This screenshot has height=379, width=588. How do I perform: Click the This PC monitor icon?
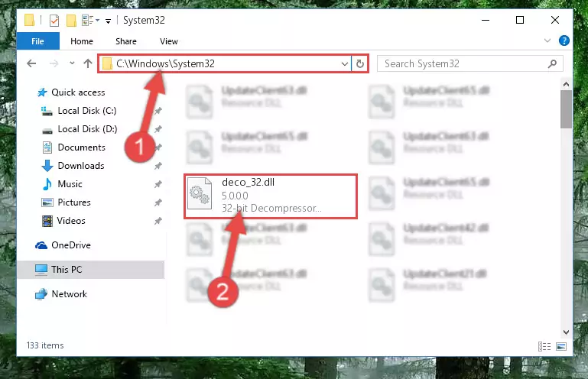41,270
